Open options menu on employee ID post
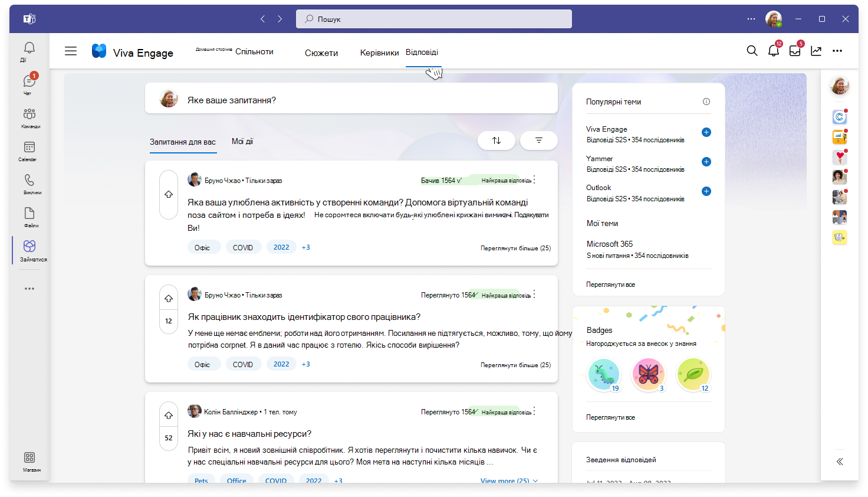This screenshot has height=497, width=868. pos(534,295)
